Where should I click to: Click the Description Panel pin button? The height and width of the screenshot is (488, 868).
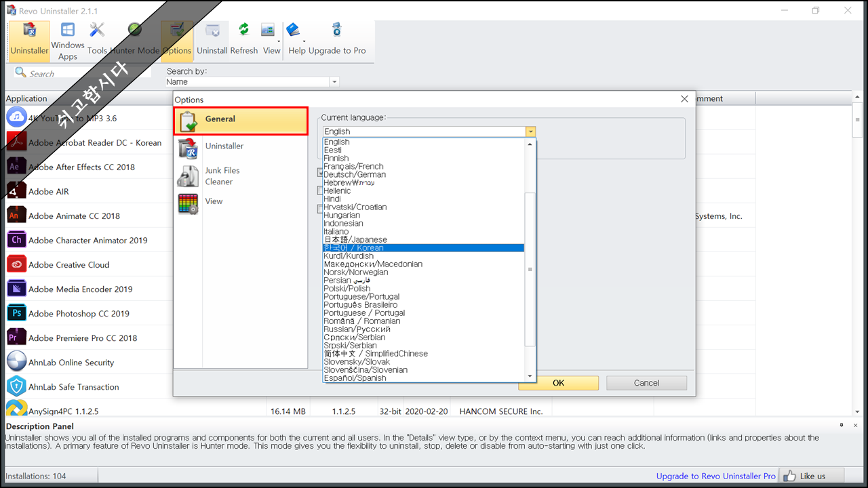(x=842, y=425)
